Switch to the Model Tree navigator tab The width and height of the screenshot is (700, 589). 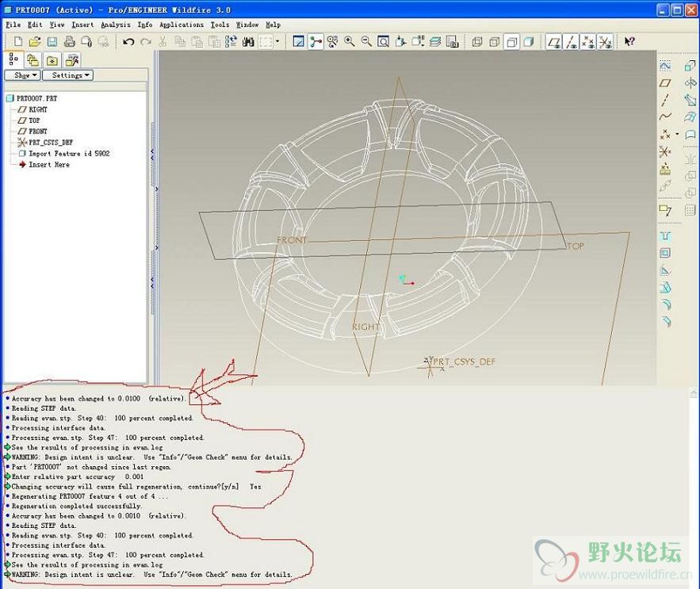pos(13,59)
